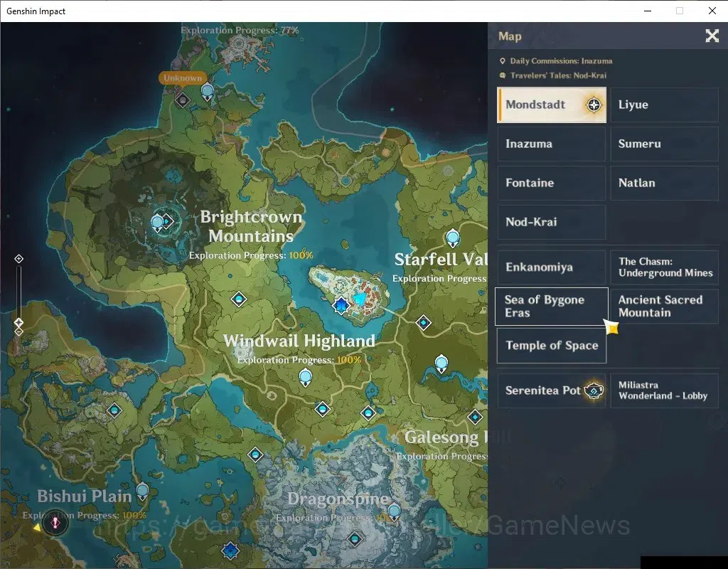Switch map to Mondstadt region

click(552, 105)
